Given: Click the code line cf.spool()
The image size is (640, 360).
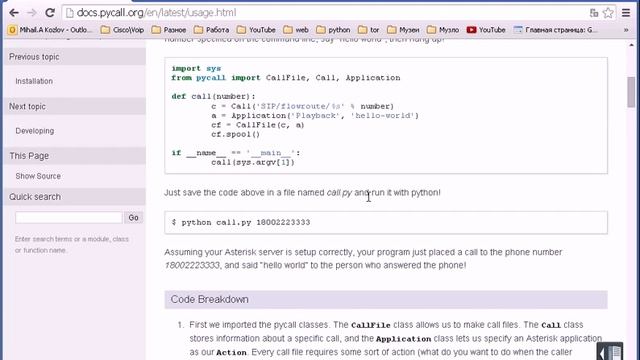Looking at the screenshot, I should point(236,134).
